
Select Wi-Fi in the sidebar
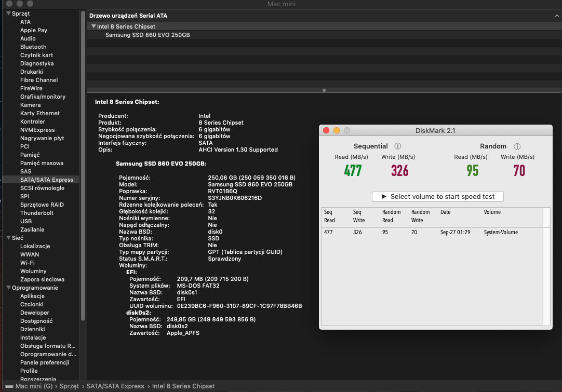coord(27,263)
